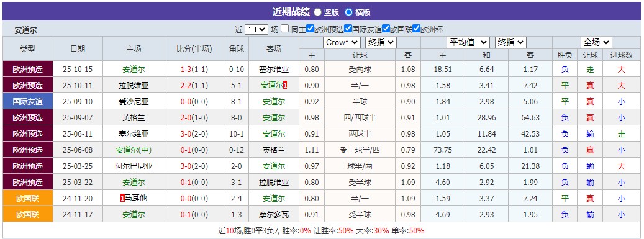Screen dimensions: 644x239
Task: Click the home odds value 18.51
Action: pos(443,70)
